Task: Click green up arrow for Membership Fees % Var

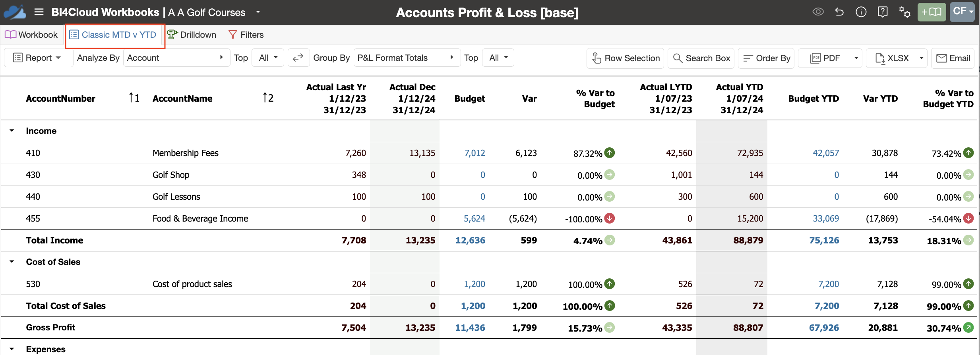Action: click(609, 152)
